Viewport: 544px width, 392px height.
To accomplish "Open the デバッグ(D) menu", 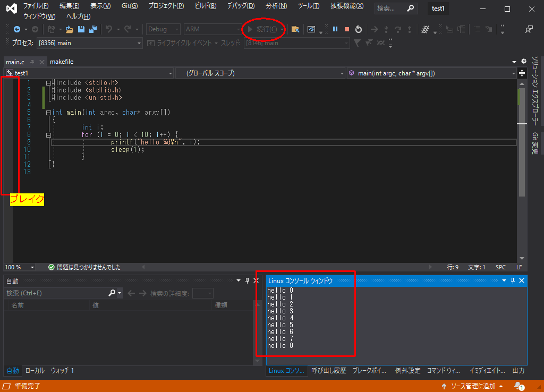I will tap(241, 6).
